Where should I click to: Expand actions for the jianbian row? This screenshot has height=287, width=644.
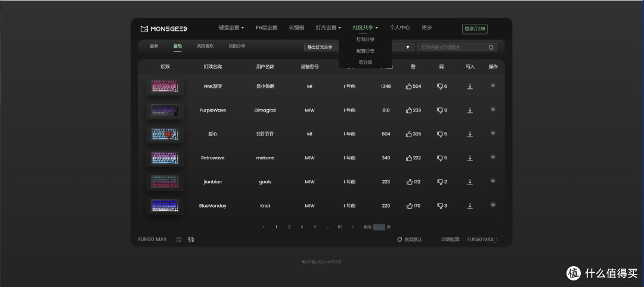[493, 181]
